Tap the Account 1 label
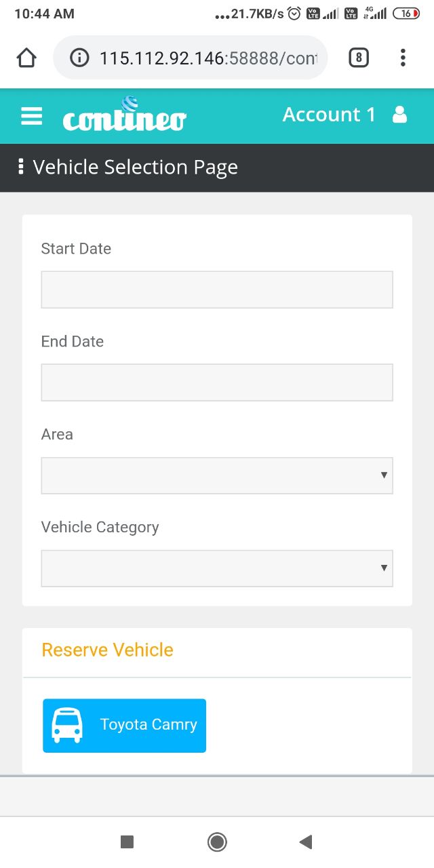Screen dimensions: 434x868 coord(329,115)
